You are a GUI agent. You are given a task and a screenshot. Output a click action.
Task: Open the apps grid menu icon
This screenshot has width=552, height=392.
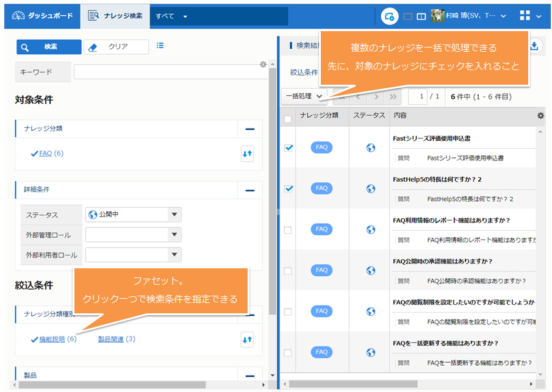(x=525, y=16)
